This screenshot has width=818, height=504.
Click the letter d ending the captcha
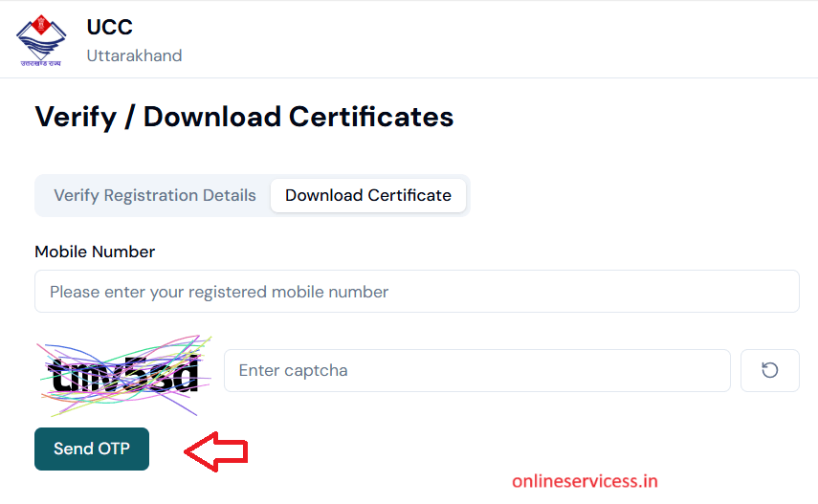(186, 373)
